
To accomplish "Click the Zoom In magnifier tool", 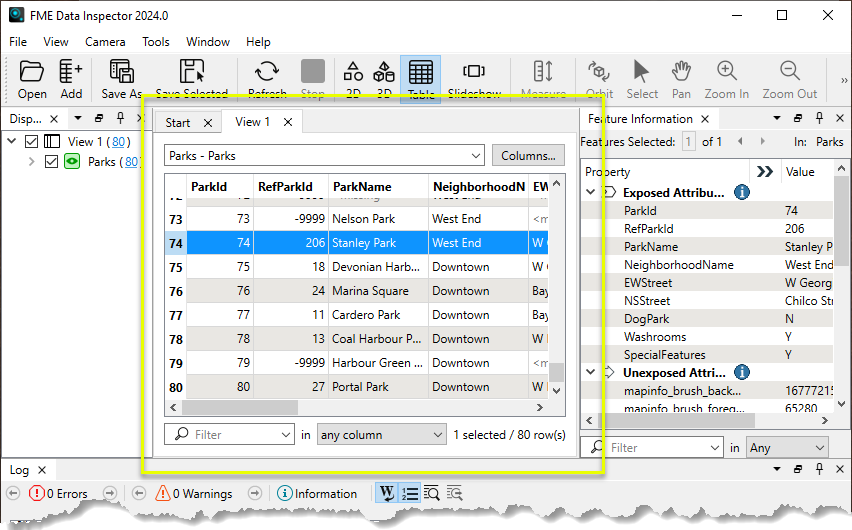I will [726, 78].
